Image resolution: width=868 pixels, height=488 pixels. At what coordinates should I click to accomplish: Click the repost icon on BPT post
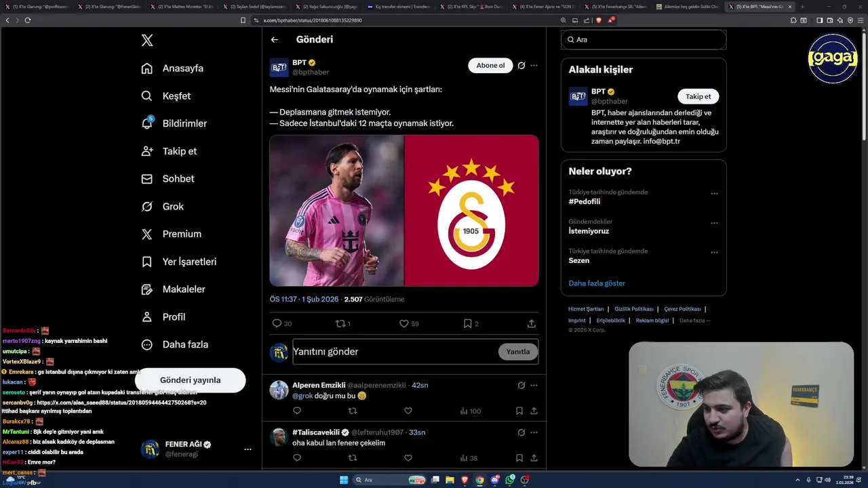[x=340, y=323]
